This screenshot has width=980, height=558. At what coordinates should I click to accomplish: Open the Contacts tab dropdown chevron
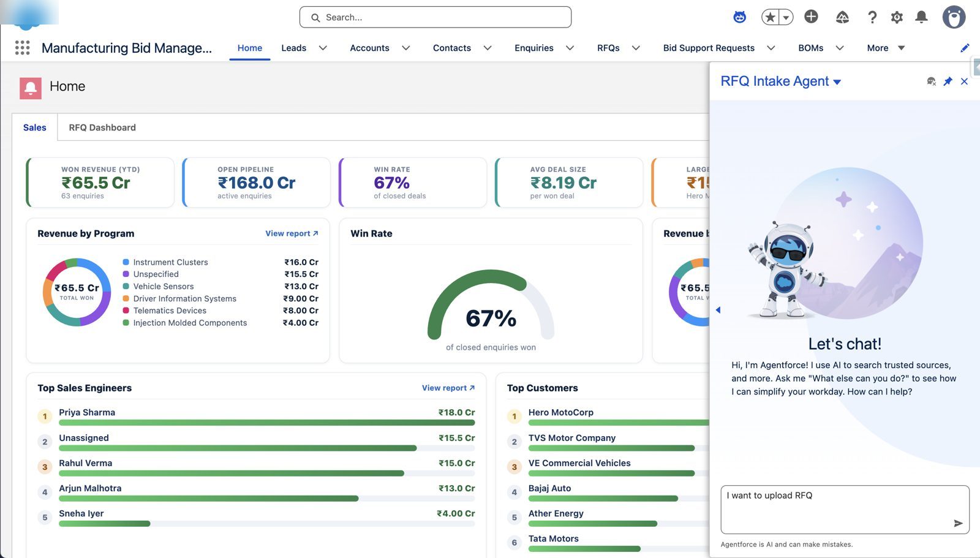[488, 48]
